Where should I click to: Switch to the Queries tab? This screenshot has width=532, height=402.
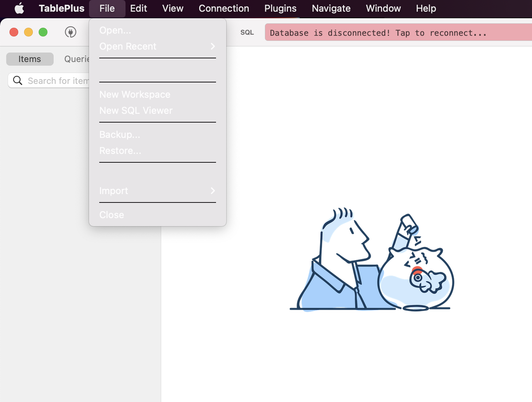(77, 59)
